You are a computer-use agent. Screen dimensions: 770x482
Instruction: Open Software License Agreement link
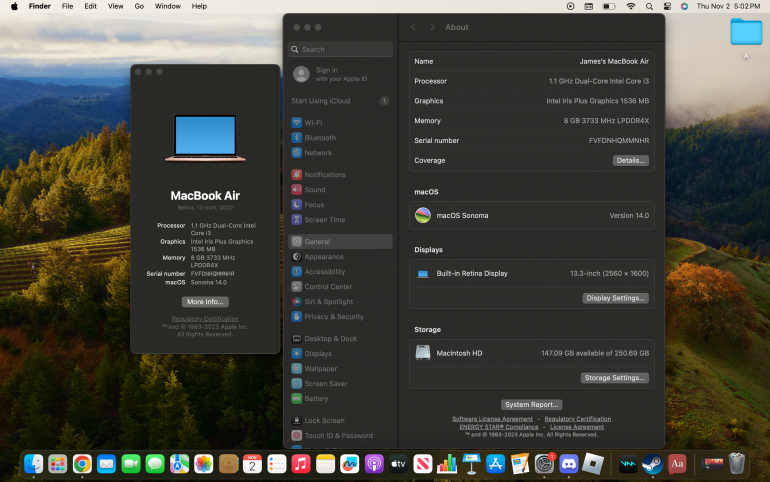(493, 419)
